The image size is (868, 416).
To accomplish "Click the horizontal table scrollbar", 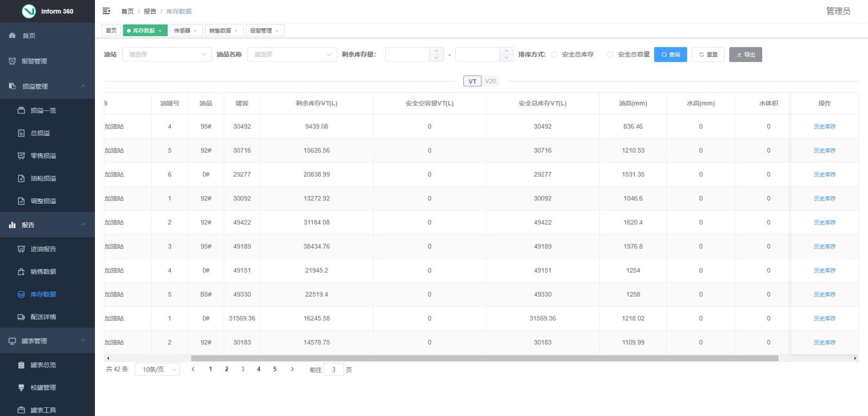I will point(484,358).
